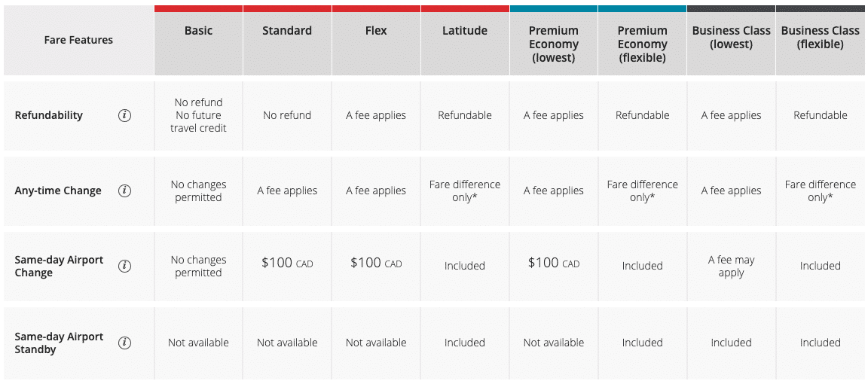Click info icon for Same-day Airport Change
Viewport: 868px width, 384px height.
tap(125, 266)
